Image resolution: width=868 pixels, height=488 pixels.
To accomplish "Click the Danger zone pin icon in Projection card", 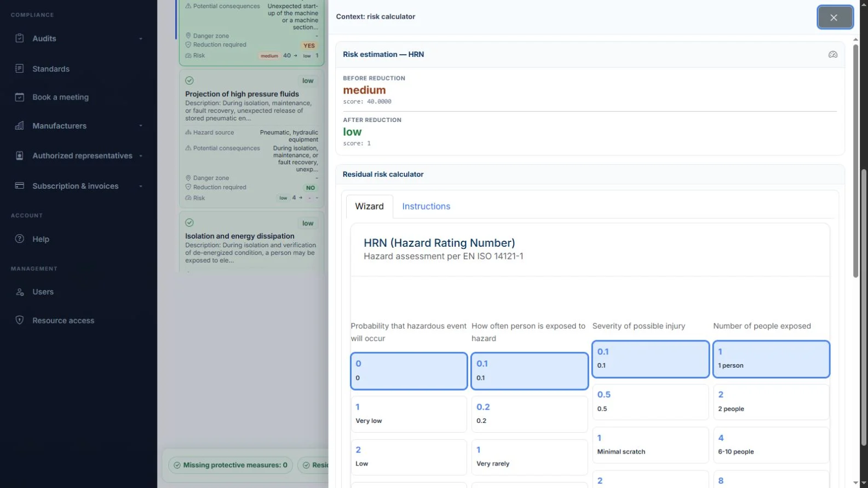I will [188, 178].
